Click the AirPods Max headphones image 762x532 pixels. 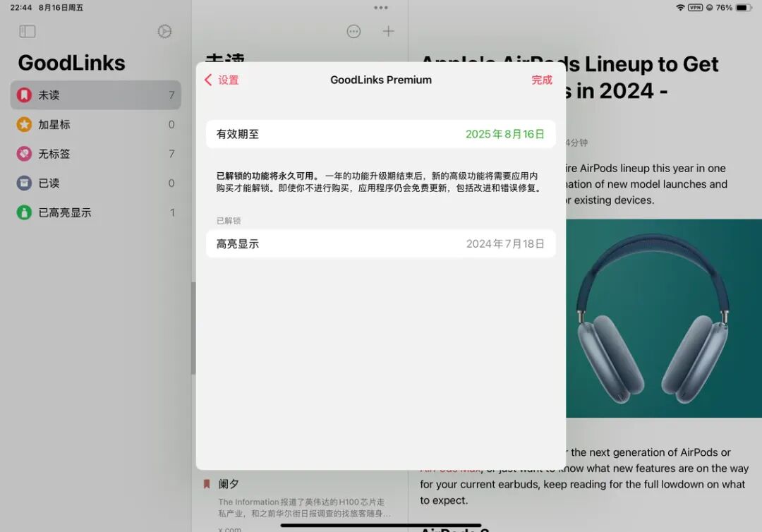pos(664,318)
